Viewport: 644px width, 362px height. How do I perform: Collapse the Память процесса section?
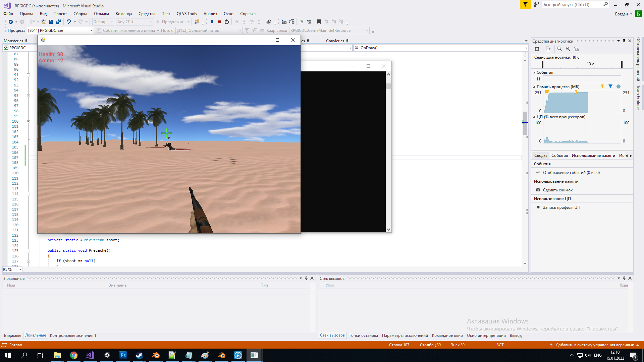[x=534, y=87]
